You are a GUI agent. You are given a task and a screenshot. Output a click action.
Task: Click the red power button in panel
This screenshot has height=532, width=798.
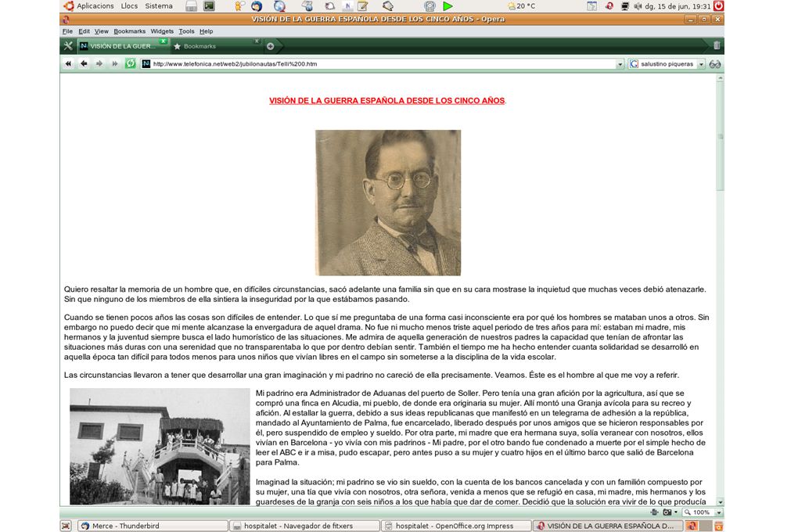[718, 6]
